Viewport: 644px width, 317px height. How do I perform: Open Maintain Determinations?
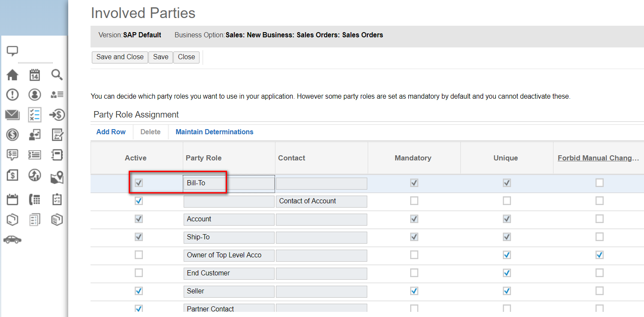[x=215, y=132]
